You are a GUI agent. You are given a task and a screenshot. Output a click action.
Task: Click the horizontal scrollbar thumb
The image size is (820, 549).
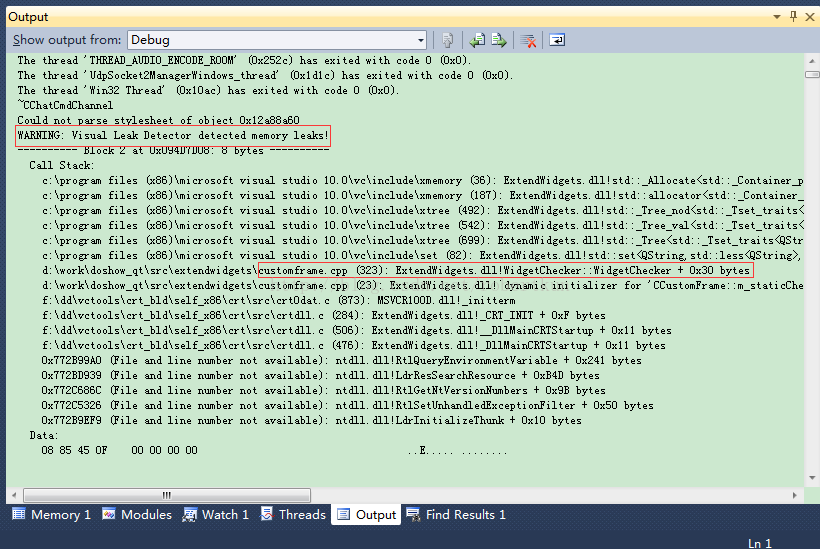pyautogui.click(x=167, y=495)
